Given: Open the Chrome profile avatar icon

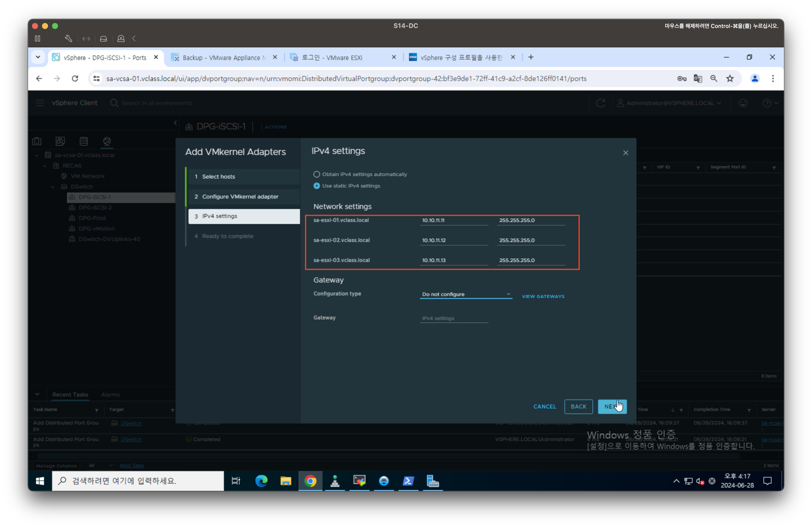Looking at the screenshot, I should (x=755, y=79).
